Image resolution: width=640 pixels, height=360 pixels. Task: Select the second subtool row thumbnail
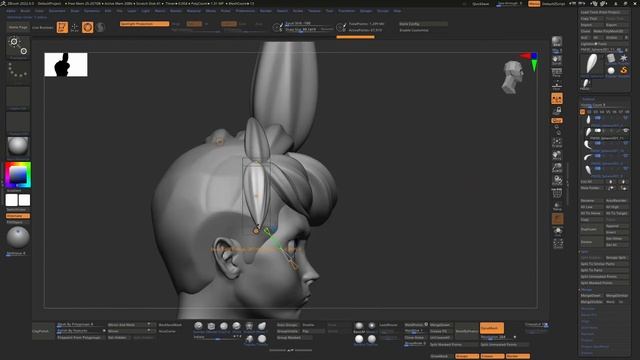(588, 132)
